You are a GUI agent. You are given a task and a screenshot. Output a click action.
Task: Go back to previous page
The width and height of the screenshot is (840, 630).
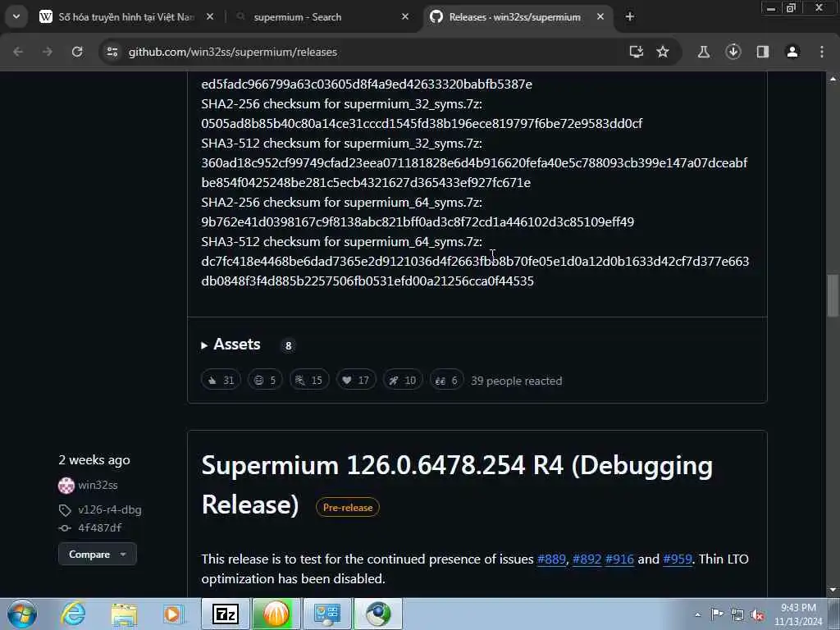click(18, 52)
